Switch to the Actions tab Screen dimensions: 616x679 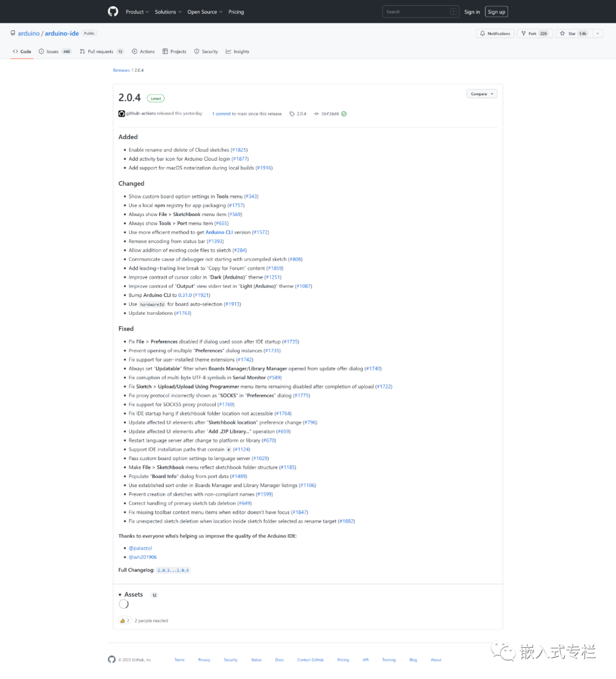[143, 51]
